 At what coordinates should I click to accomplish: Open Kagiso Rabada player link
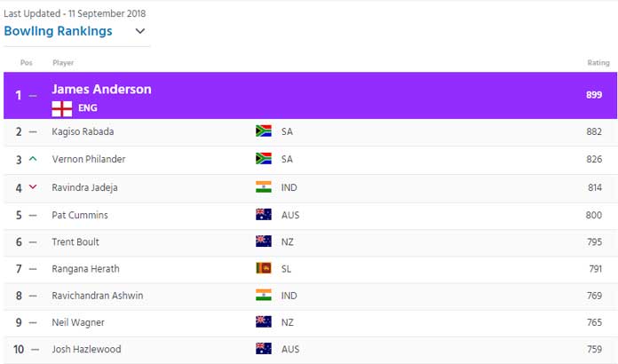point(83,131)
